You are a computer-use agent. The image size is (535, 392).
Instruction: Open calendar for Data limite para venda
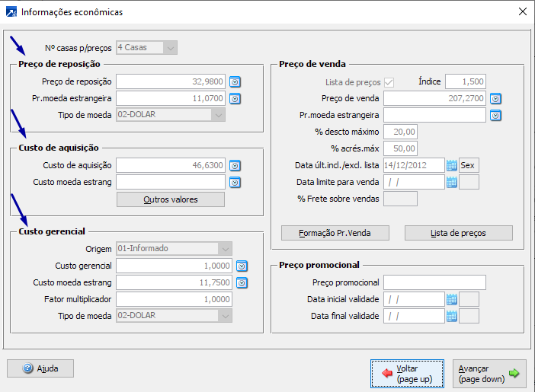451,182
